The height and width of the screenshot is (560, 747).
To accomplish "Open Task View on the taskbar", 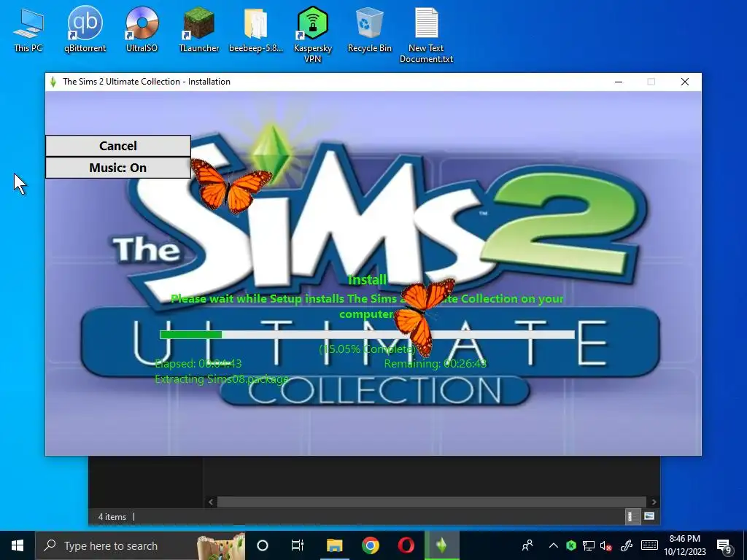I will point(298,545).
